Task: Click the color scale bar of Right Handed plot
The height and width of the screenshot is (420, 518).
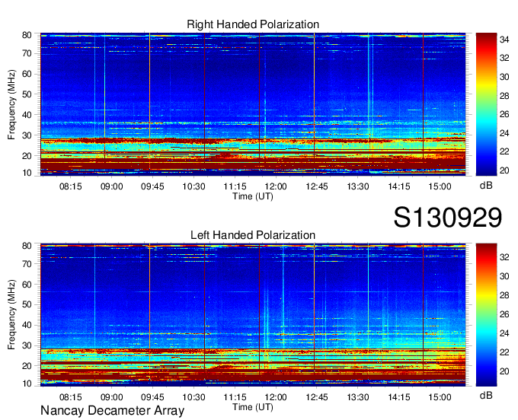Action: [486, 104]
